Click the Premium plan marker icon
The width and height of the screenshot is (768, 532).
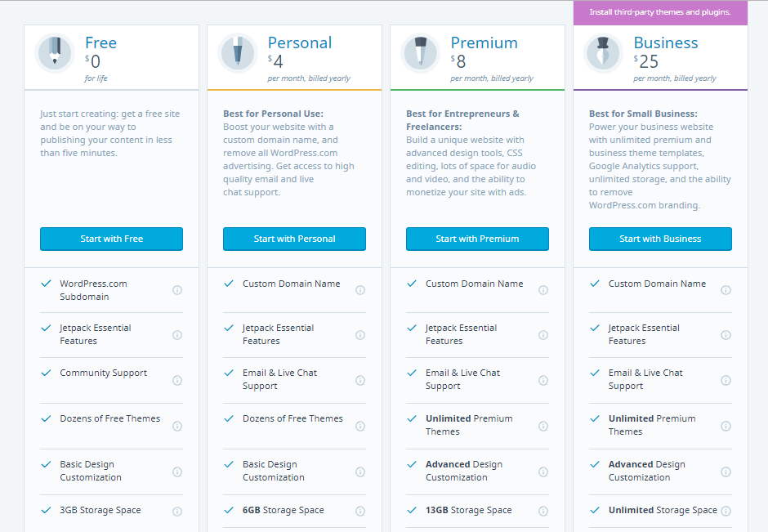(420, 53)
